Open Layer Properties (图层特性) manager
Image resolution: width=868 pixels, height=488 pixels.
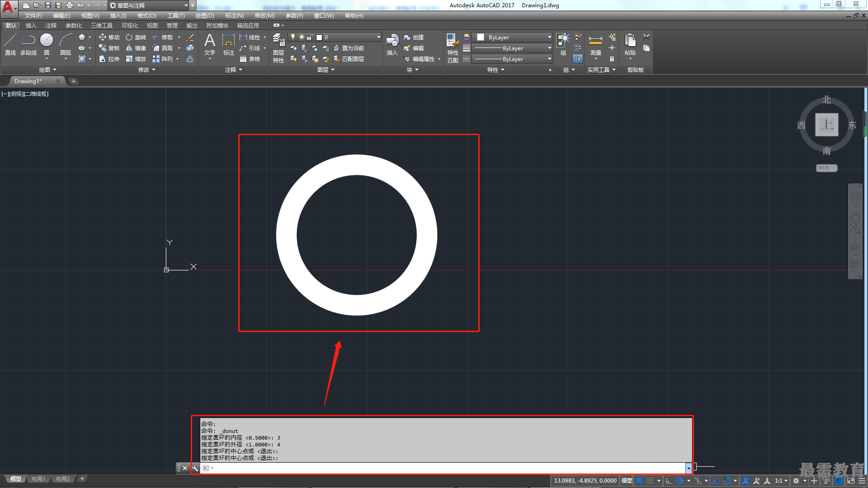(278, 48)
